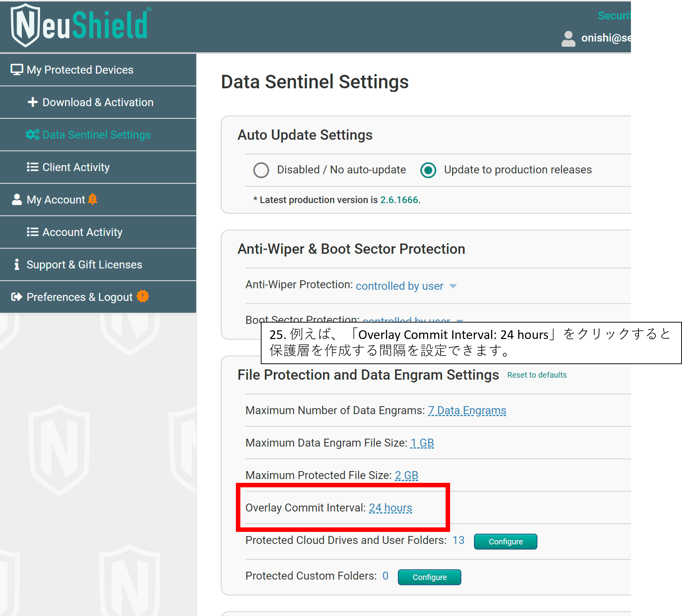
Task: Select Disabled / No auto-update radio button
Action: [x=261, y=170]
